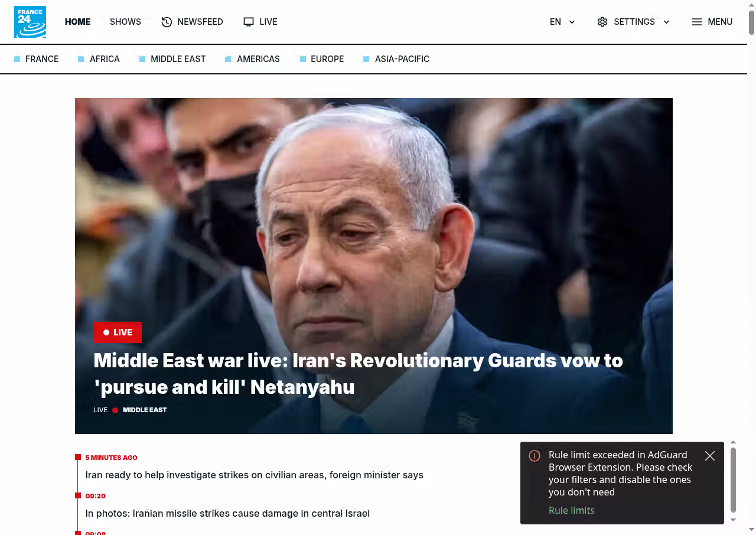Open the hamburger Menu icon
This screenshot has height=535, width=756.
[697, 22]
